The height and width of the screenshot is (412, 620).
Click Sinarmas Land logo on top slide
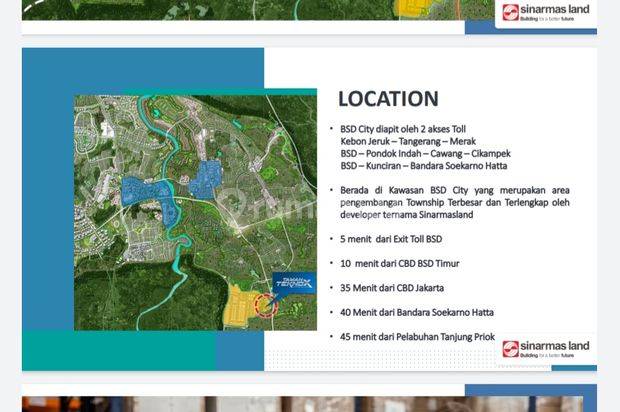click(546, 13)
